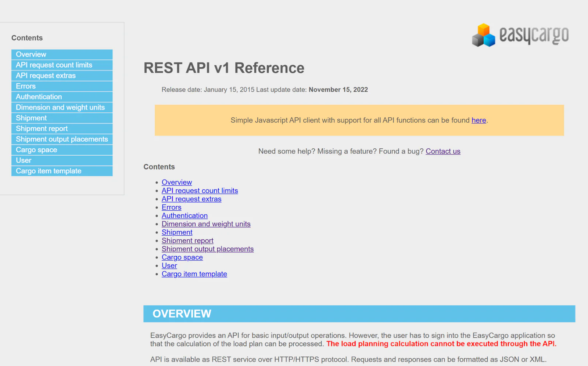
Task: Open Shipment report in the sidebar
Action: click(x=62, y=129)
